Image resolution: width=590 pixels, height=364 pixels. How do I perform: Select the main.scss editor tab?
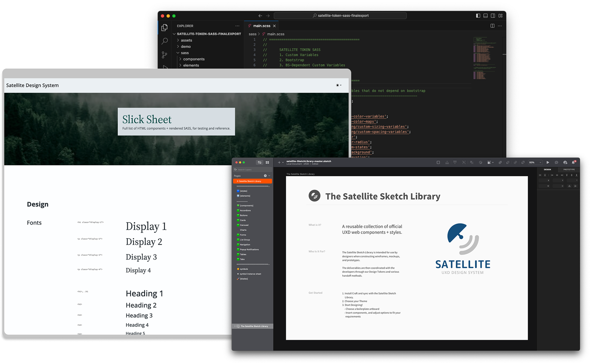pyautogui.click(x=262, y=26)
